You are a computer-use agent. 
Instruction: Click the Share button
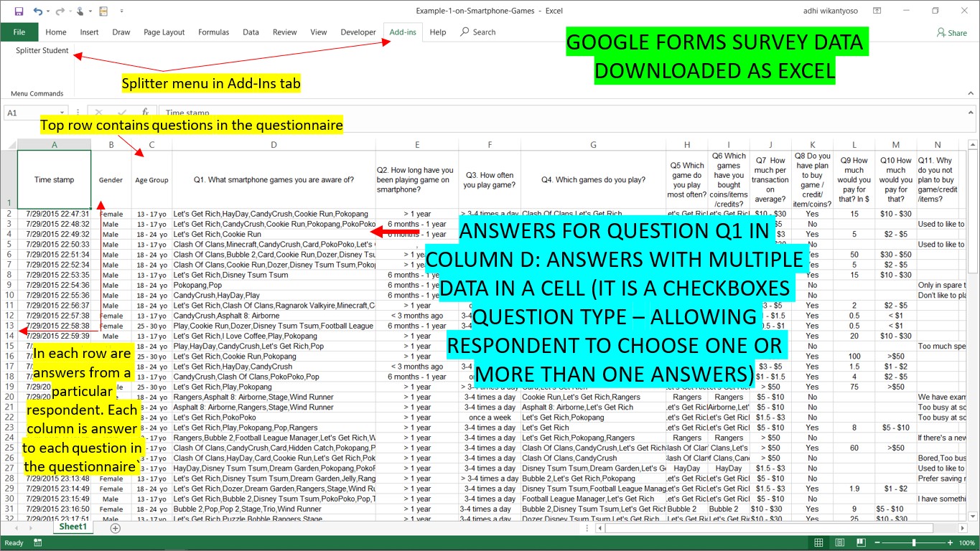tap(952, 32)
